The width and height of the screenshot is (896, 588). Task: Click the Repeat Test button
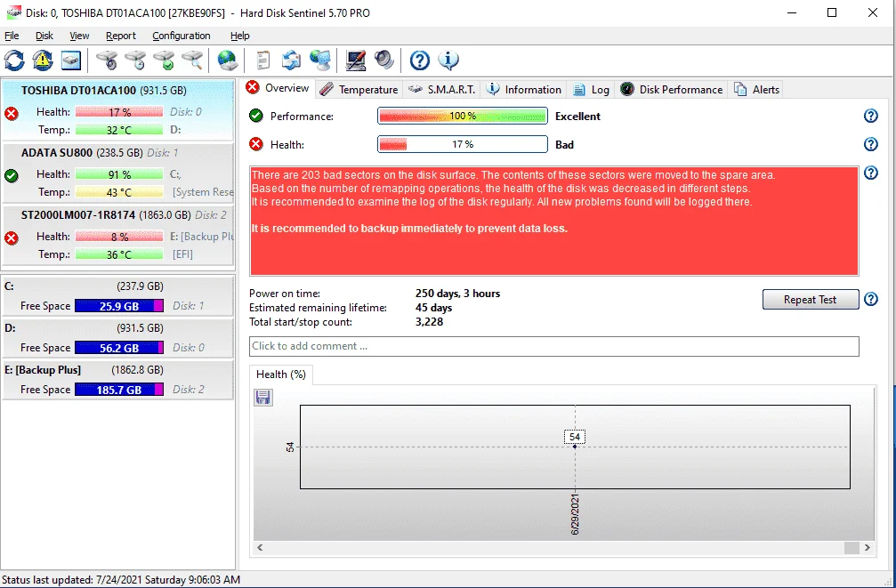(811, 300)
